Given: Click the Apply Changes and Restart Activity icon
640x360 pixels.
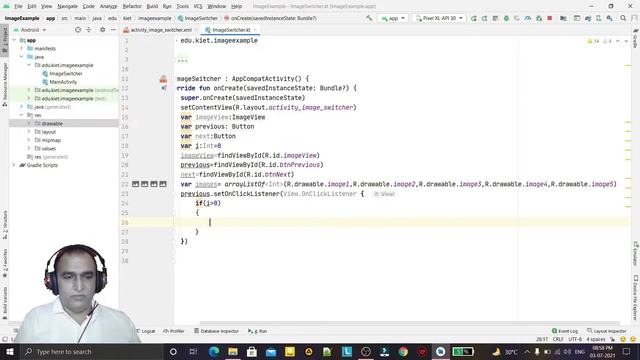Looking at the screenshot, I should tap(484, 18).
